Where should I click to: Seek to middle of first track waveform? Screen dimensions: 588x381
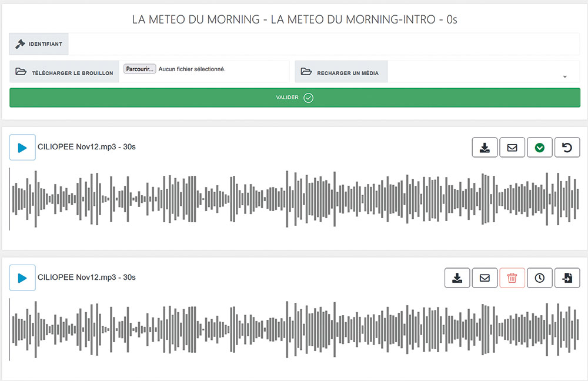point(294,199)
